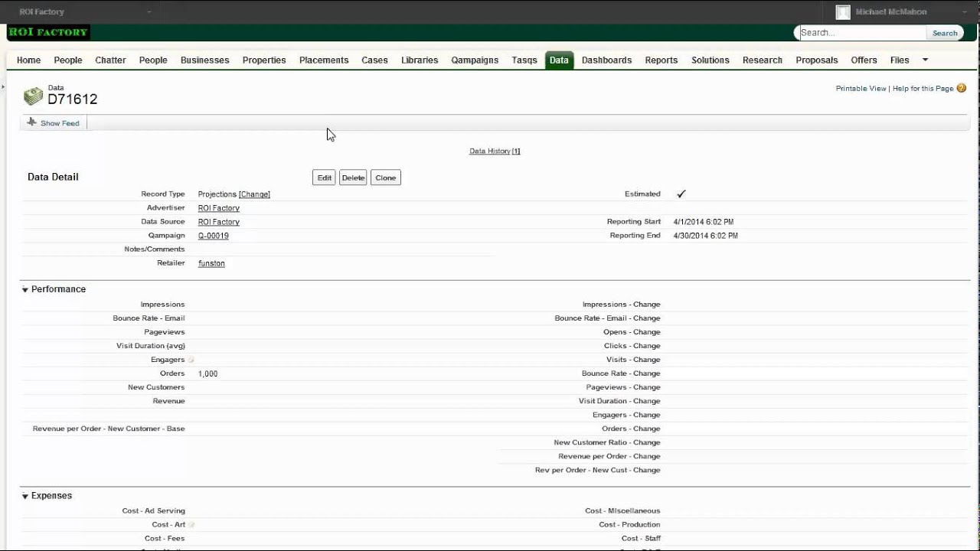
Task: Open the more tabs dropdown arrow
Action: pos(925,60)
